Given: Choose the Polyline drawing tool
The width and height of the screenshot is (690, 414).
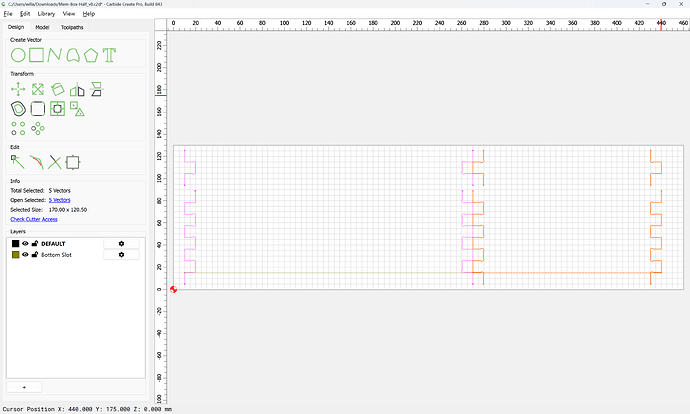Looking at the screenshot, I should (55, 55).
